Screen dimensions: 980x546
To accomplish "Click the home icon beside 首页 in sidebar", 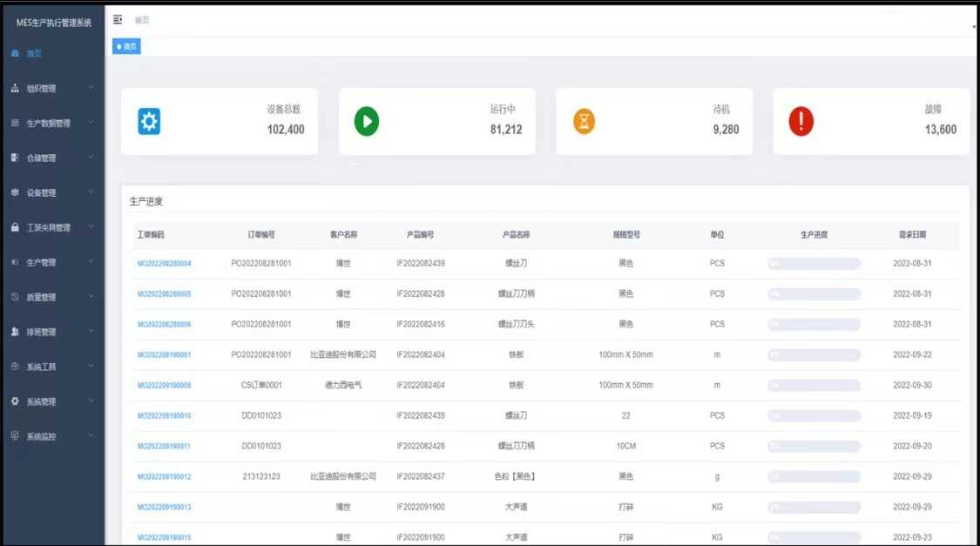I will [15, 54].
